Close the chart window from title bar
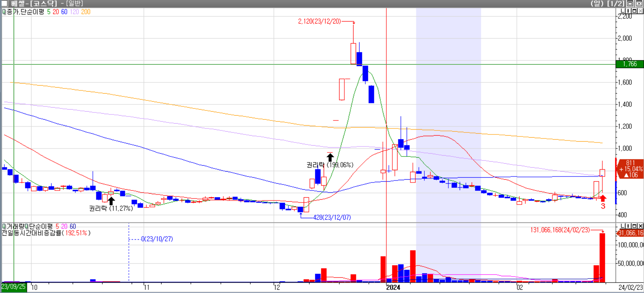 point(639,4)
